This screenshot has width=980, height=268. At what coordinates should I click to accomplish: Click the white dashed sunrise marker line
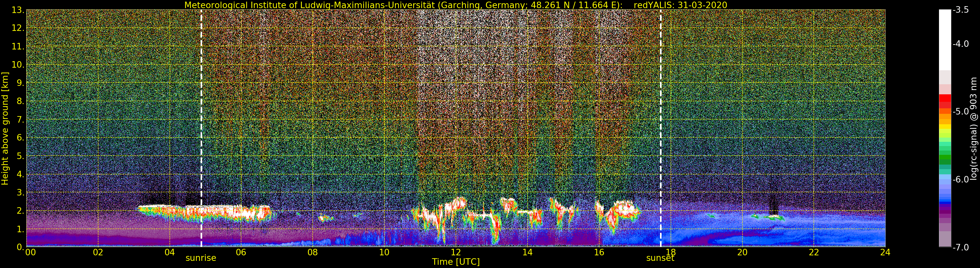pyautogui.click(x=201, y=128)
